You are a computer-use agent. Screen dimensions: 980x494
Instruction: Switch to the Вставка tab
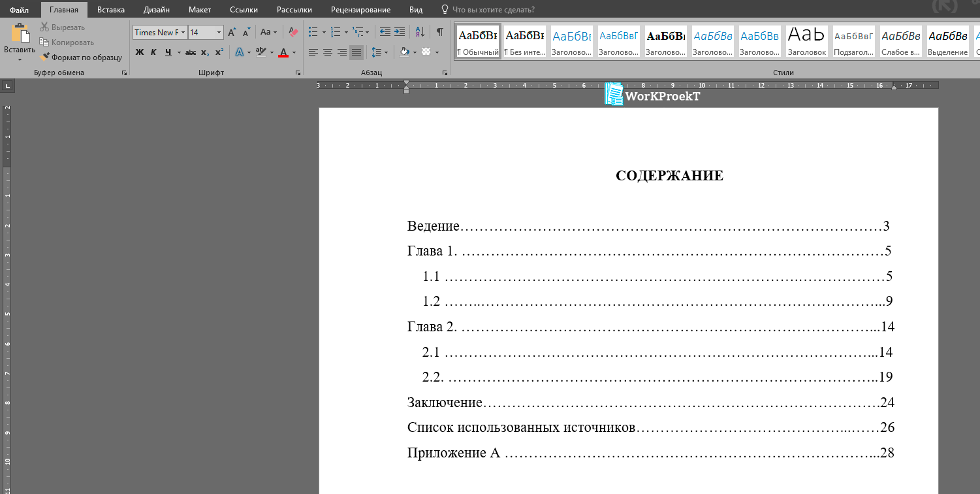pyautogui.click(x=111, y=10)
